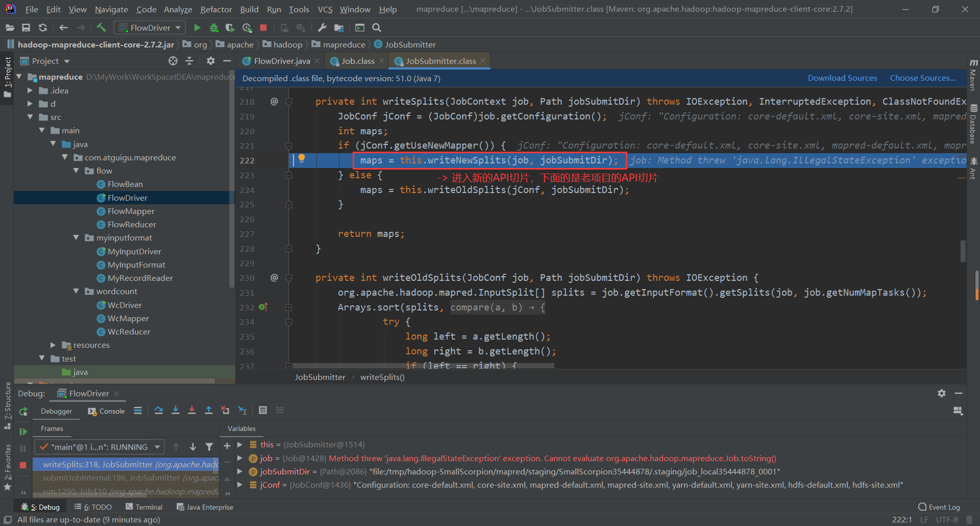Switch to Job.class editor tab

click(x=357, y=61)
